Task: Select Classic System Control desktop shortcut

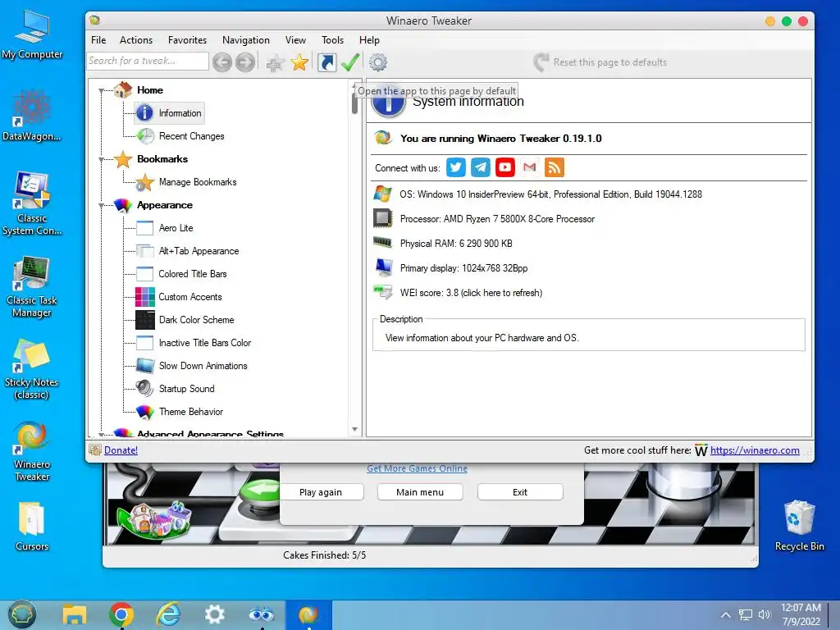Action: [x=32, y=203]
